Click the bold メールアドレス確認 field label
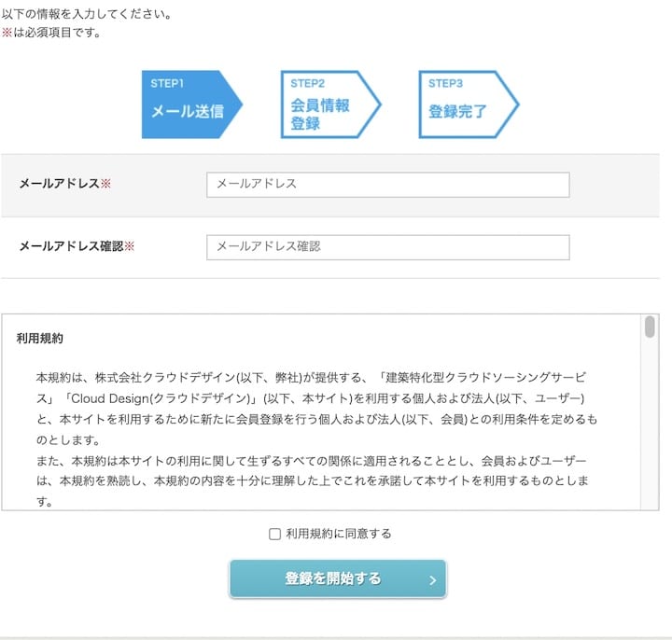Viewport: 672px width, 640px height. point(71,247)
